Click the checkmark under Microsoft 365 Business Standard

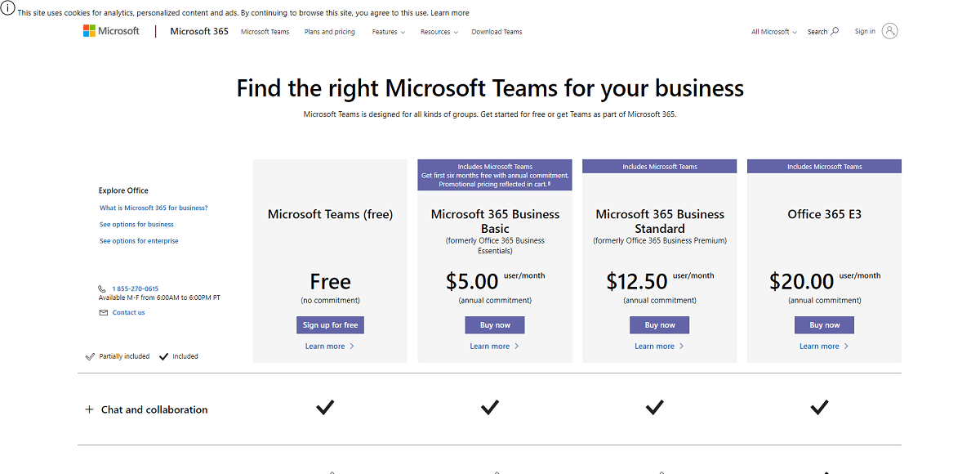coord(654,406)
